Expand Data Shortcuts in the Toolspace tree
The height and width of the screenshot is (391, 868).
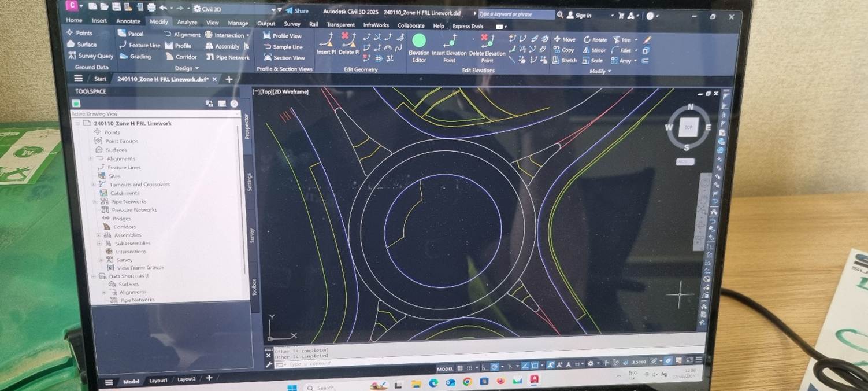tap(94, 275)
